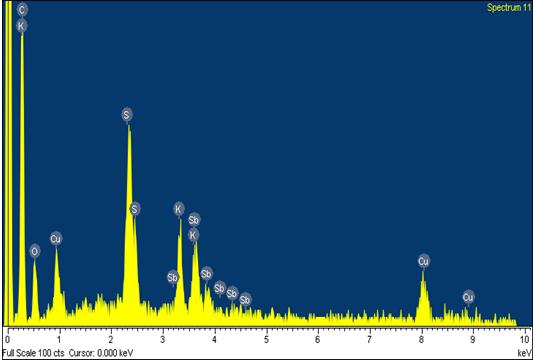Click the 'keV' axis unit label
Screen dimensions: 533x361
pyautogui.click(x=524, y=354)
